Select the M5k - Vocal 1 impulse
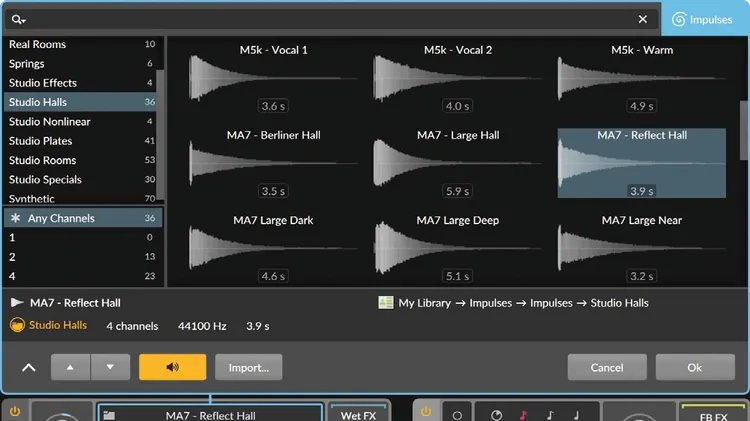The width and height of the screenshot is (750, 421). [x=273, y=78]
